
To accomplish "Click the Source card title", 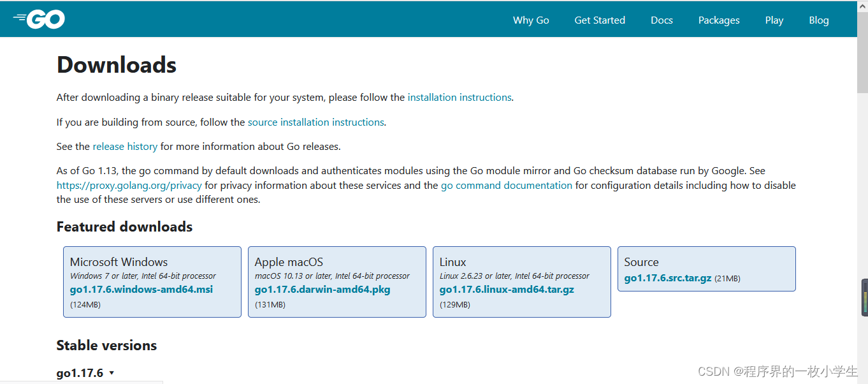I will [641, 262].
